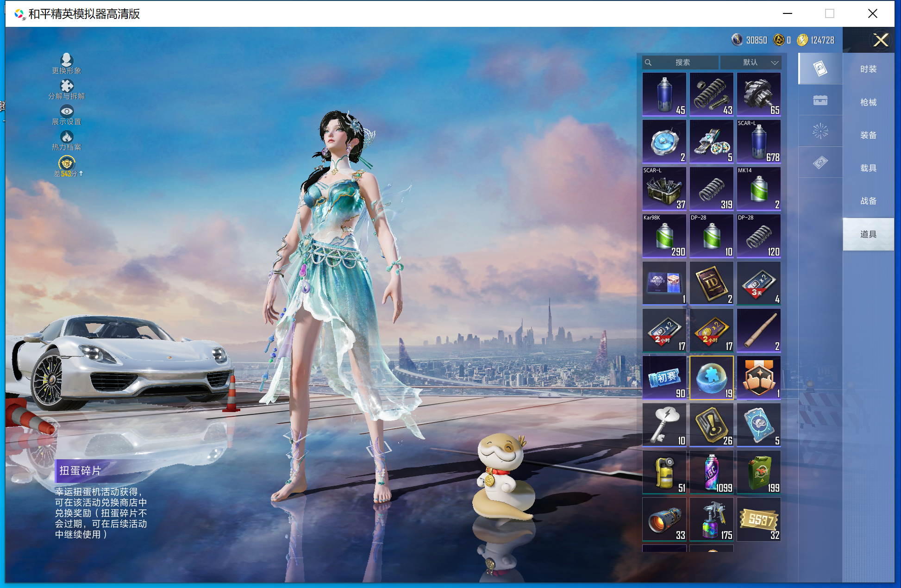This screenshot has height=588, width=901.
Task: Select the firework sub-category icon
Action: pyautogui.click(x=820, y=131)
